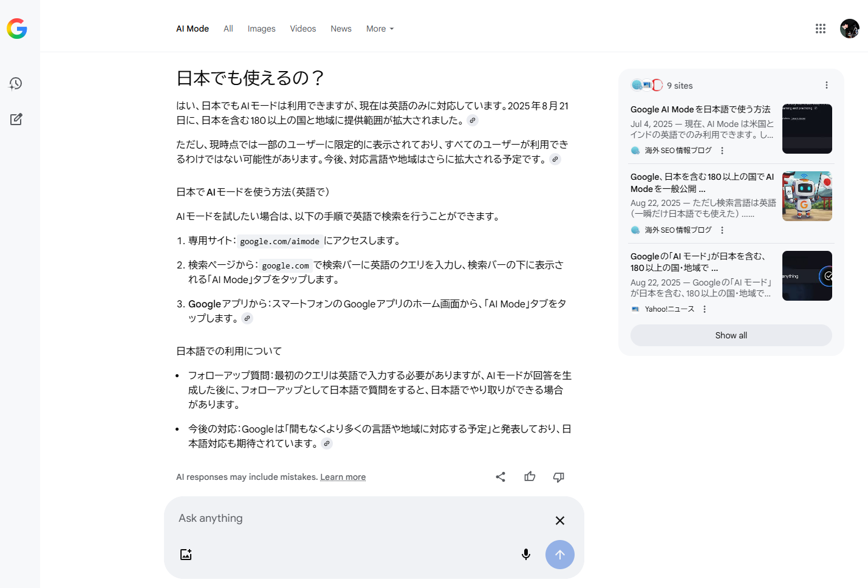Open source link chip after タップします
This screenshot has width=868, height=588.
[247, 318]
